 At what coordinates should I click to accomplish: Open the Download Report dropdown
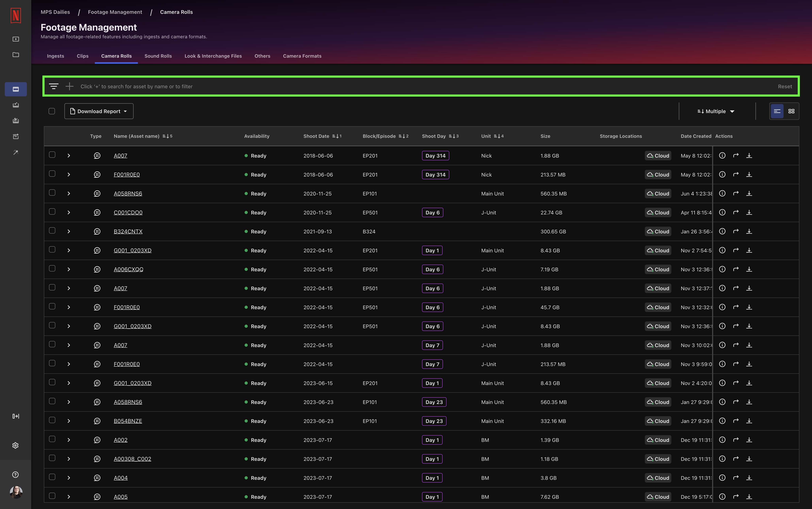pos(99,111)
